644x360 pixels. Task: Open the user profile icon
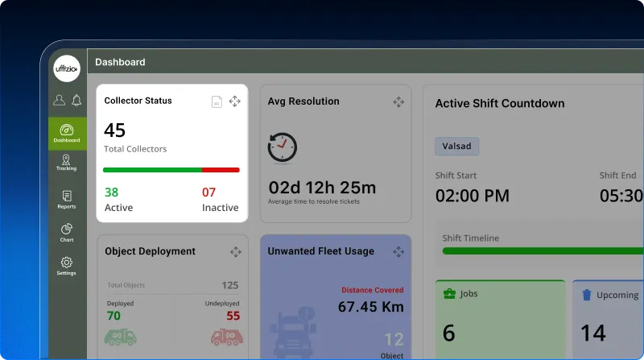point(59,100)
